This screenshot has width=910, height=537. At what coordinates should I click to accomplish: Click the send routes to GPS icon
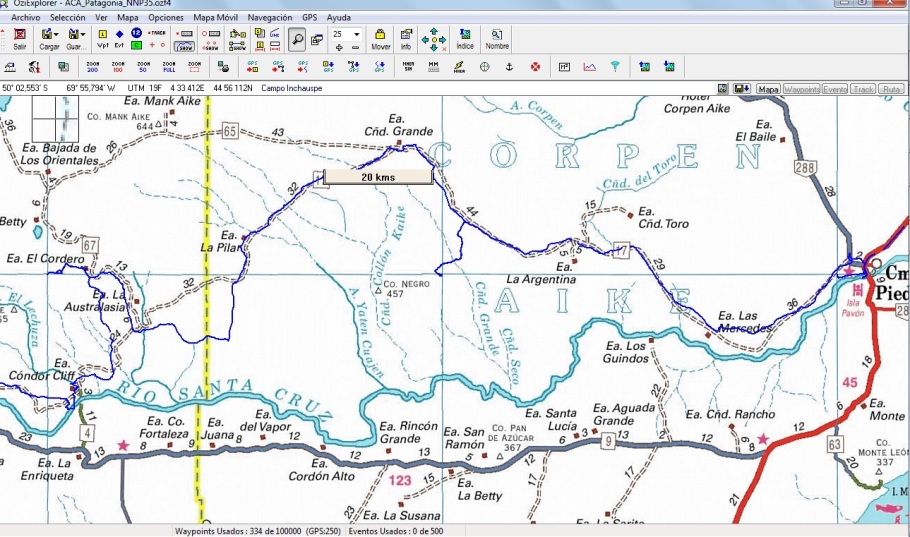[x=278, y=67]
